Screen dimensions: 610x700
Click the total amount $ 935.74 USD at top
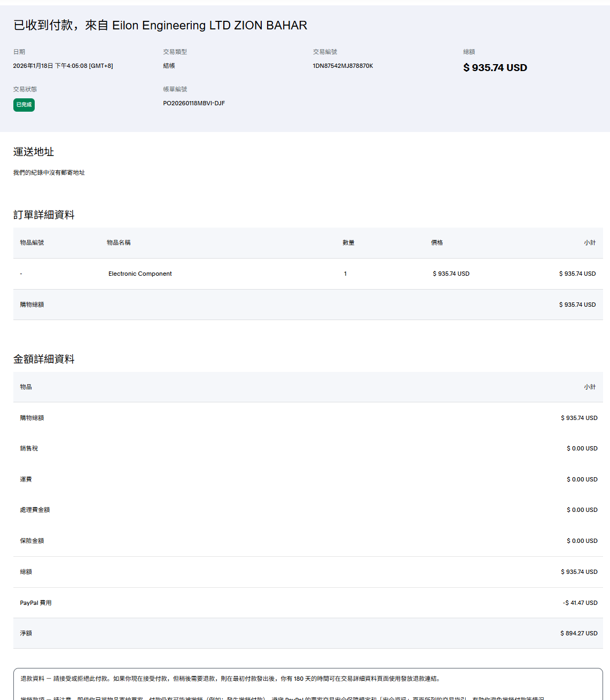[495, 68]
